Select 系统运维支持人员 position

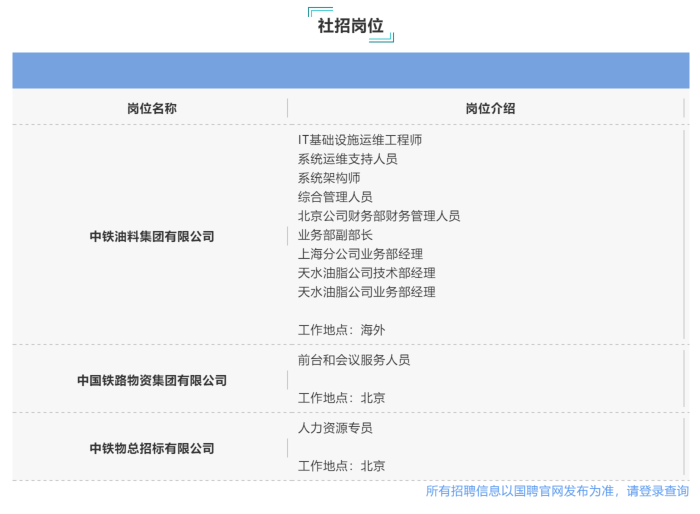click(347, 159)
